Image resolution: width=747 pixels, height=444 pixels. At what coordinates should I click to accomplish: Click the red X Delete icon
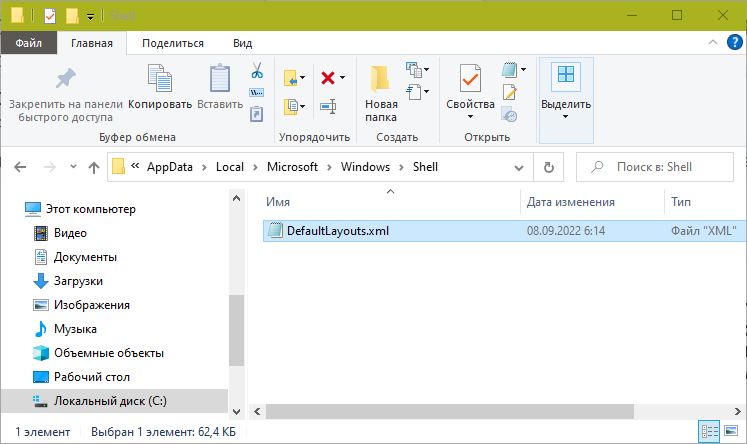tap(327, 77)
